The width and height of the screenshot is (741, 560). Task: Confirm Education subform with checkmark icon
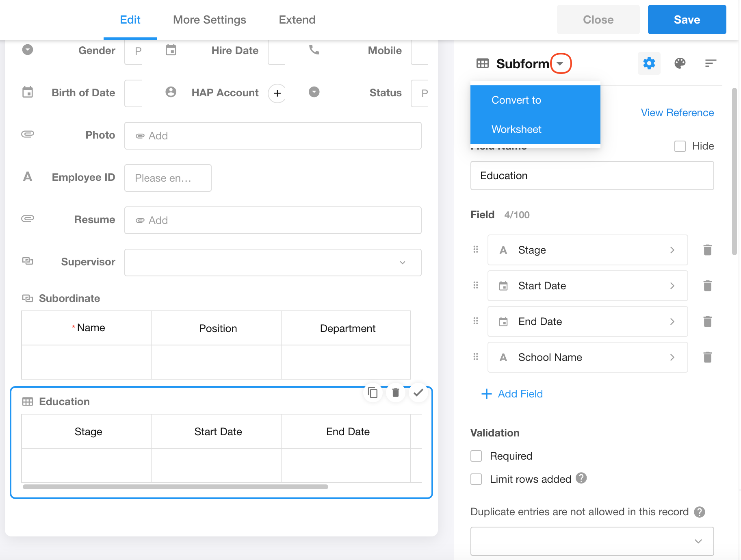pos(418,393)
